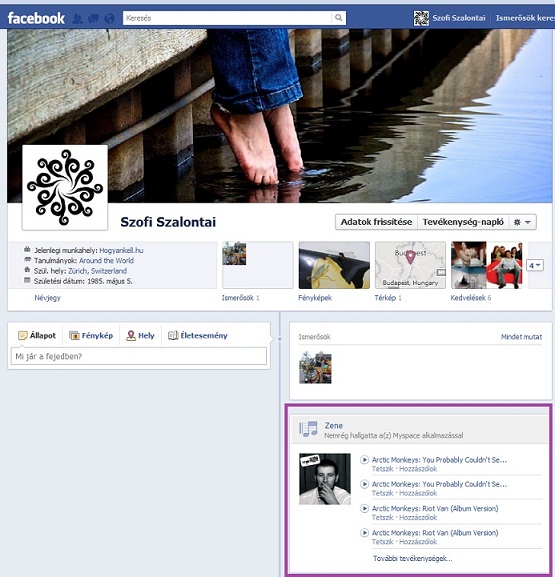Open the Budapest map tile

point(410,265)
